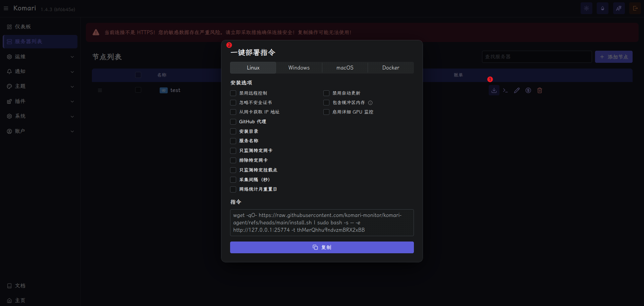Open 文档 docs link in sidebar
The width and height of the screenshot is (644, 306).
pyautogui.click(x=40, y=286)
